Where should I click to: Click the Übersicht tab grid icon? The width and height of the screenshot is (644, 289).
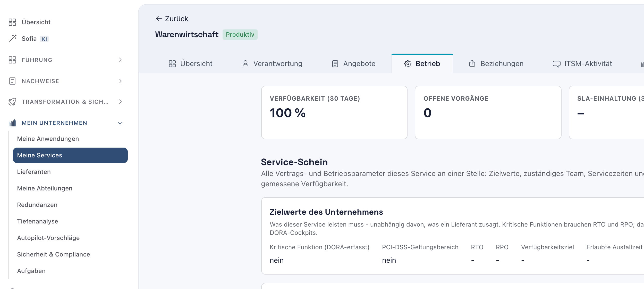point(172,64)
